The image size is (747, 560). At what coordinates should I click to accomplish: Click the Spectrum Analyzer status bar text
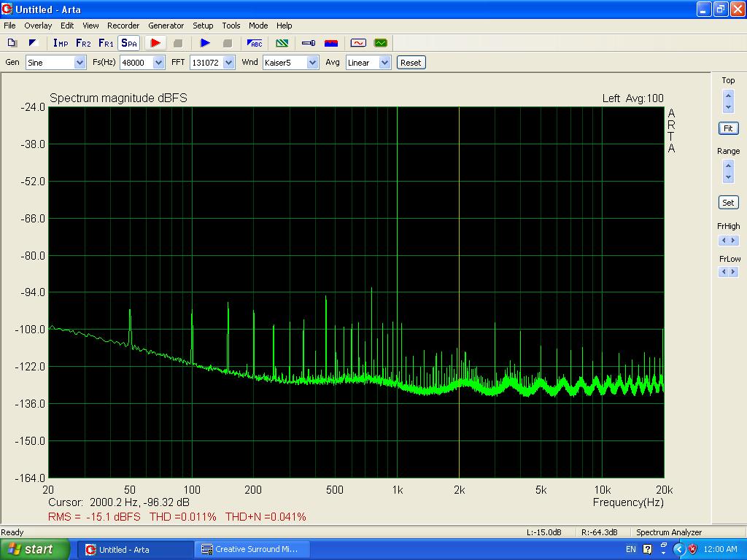click(x=669, y=532)
